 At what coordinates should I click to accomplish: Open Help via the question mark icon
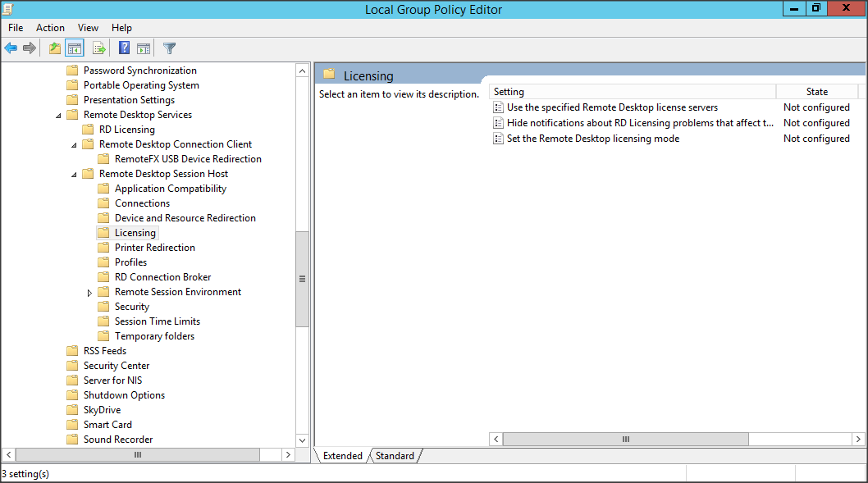point(124,48)
